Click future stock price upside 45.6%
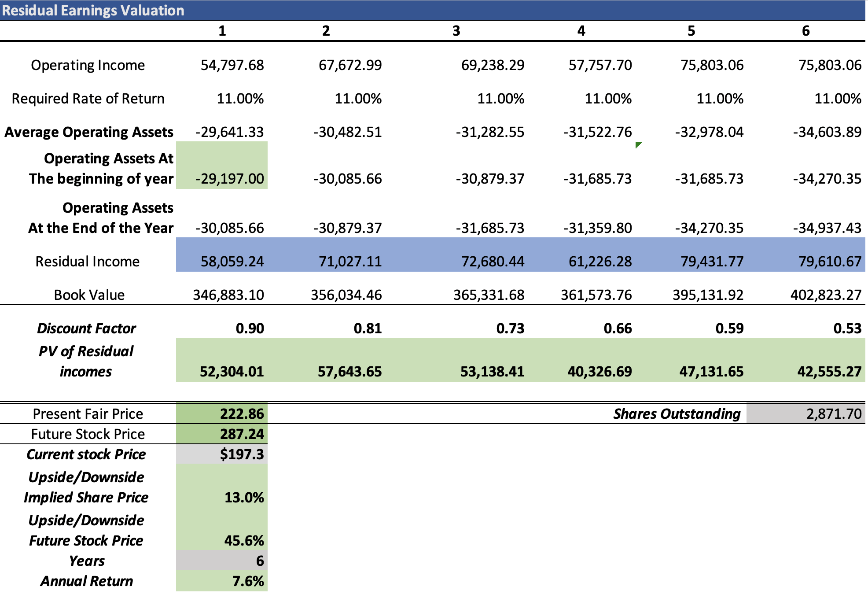The width and height of the screenshot is (868, 594). click(244, 540)
